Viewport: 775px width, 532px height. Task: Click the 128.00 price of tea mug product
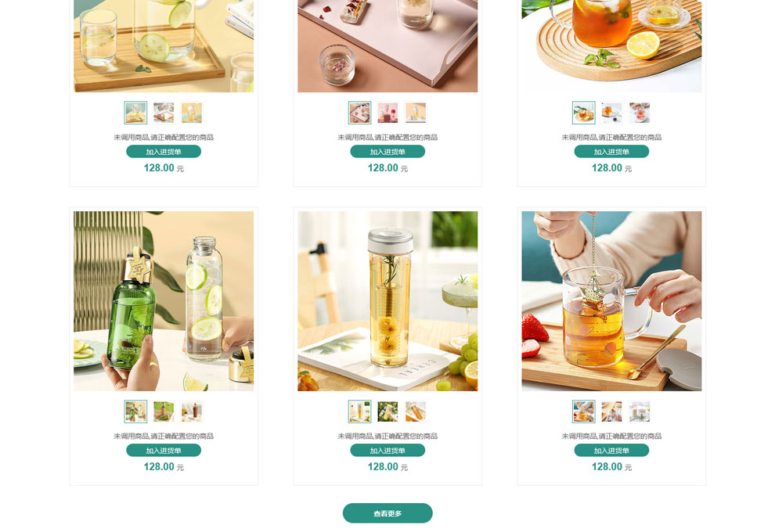(x=607, y=466)
